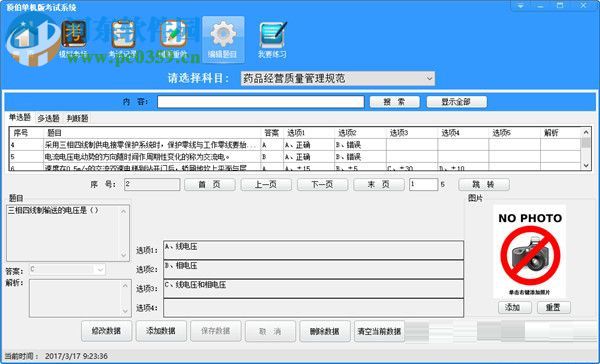The image size is (600, 364).
Task: Click the 取消 cancel button
Action: point(271,331)
